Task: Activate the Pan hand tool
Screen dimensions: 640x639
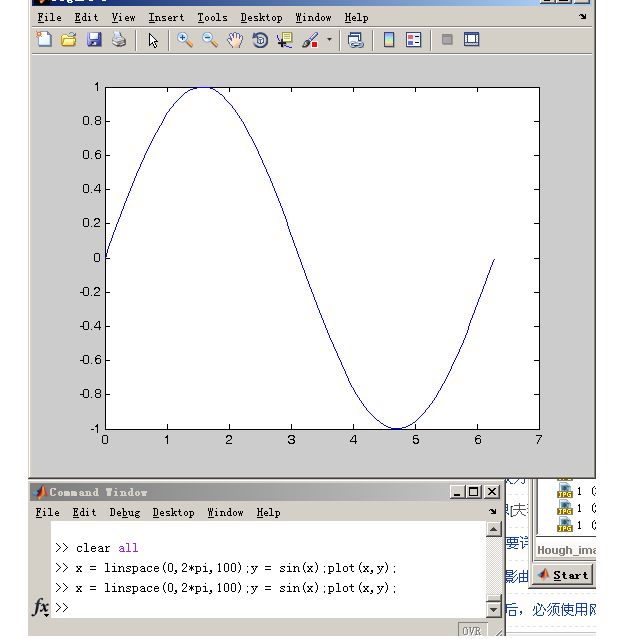Action: [x=235, y=40]
